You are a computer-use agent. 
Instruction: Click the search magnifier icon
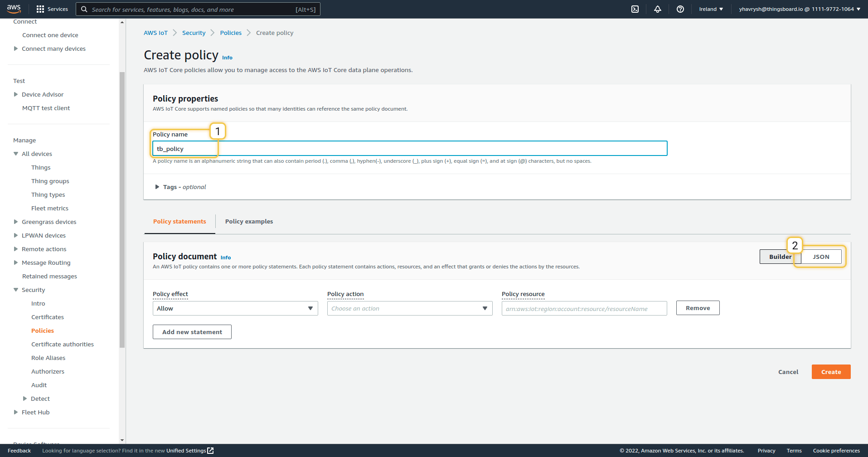click(x=84, y=9)
